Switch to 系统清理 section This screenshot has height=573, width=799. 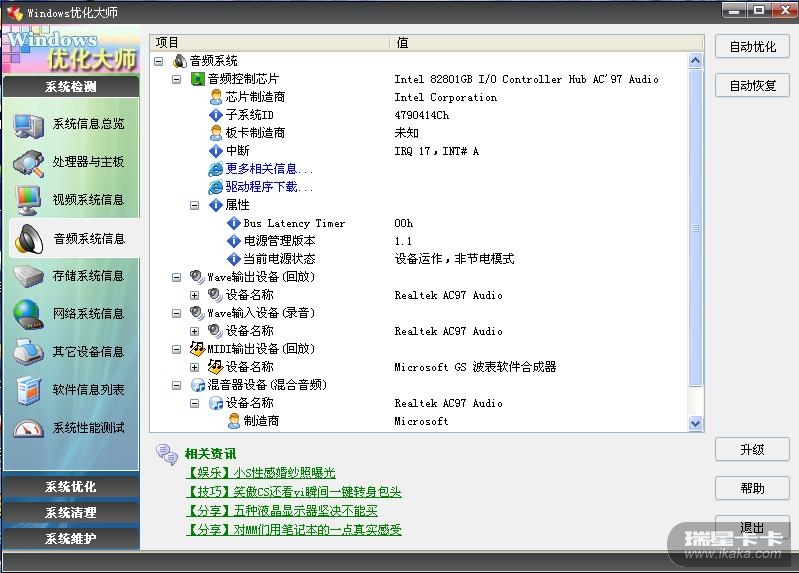tap(71, 512)
